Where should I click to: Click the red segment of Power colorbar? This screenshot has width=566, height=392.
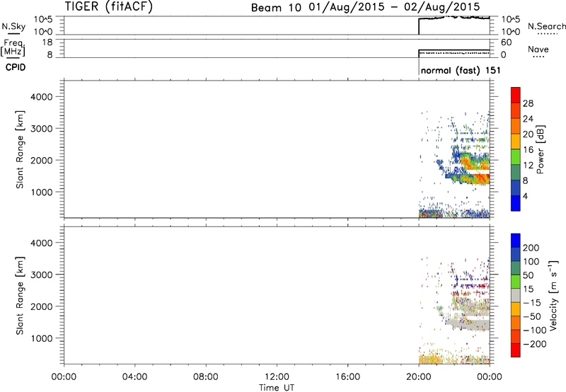point(516,95)
